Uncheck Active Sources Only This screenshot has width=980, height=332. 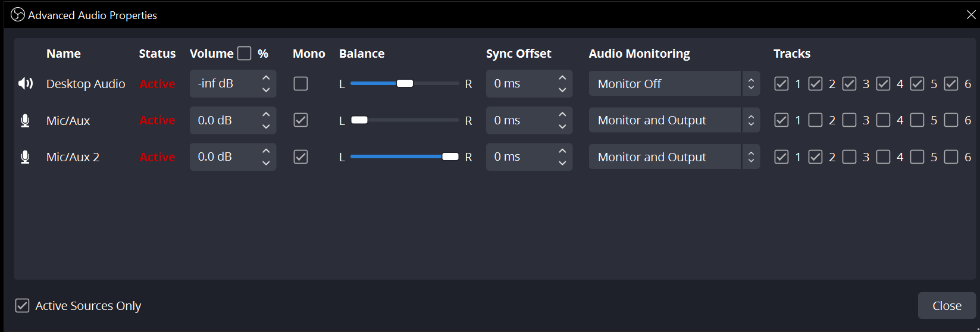point(22,306)
